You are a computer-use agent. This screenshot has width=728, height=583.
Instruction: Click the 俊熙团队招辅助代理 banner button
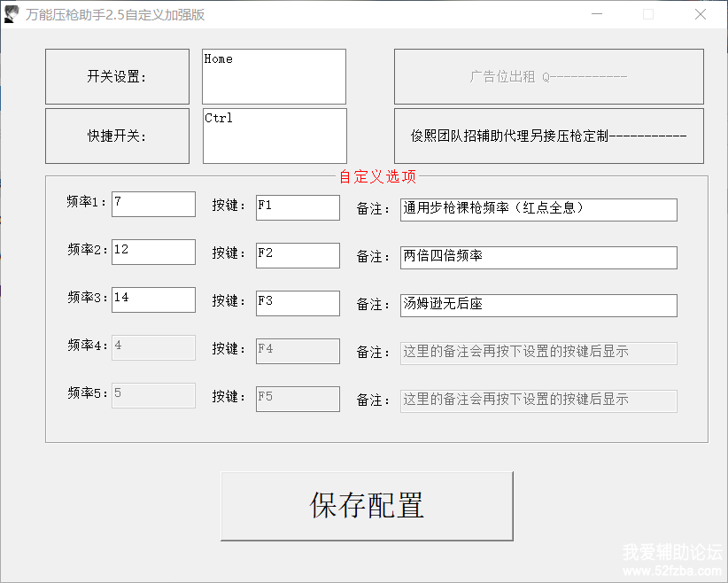[549, 136]
